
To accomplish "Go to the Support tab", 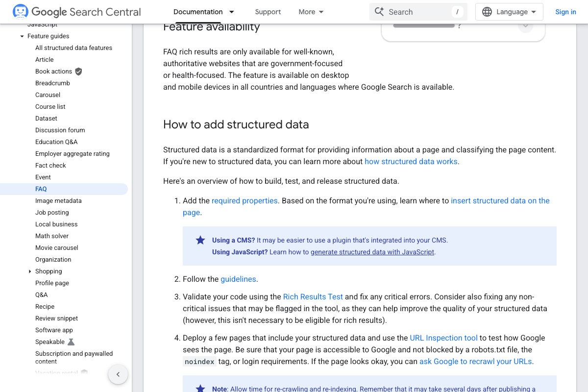I will point(268,12).
